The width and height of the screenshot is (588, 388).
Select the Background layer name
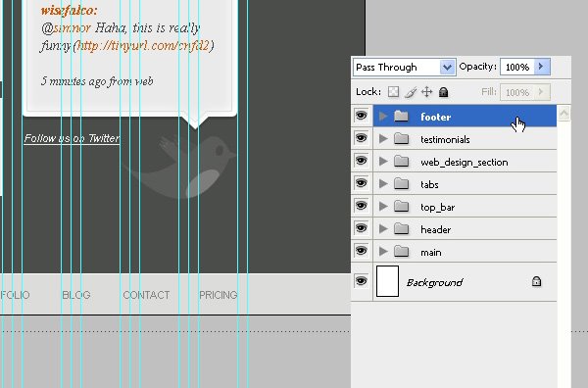click(x=434, y=282)
